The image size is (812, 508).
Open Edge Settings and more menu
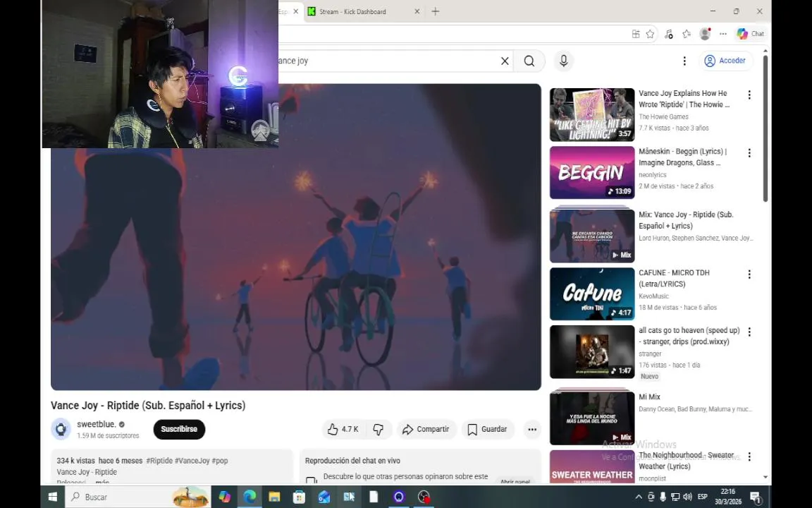[x=723, y=34]
